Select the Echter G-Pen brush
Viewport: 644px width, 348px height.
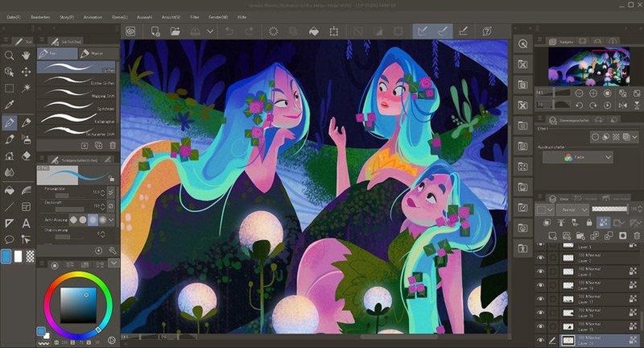pos(77,80)
